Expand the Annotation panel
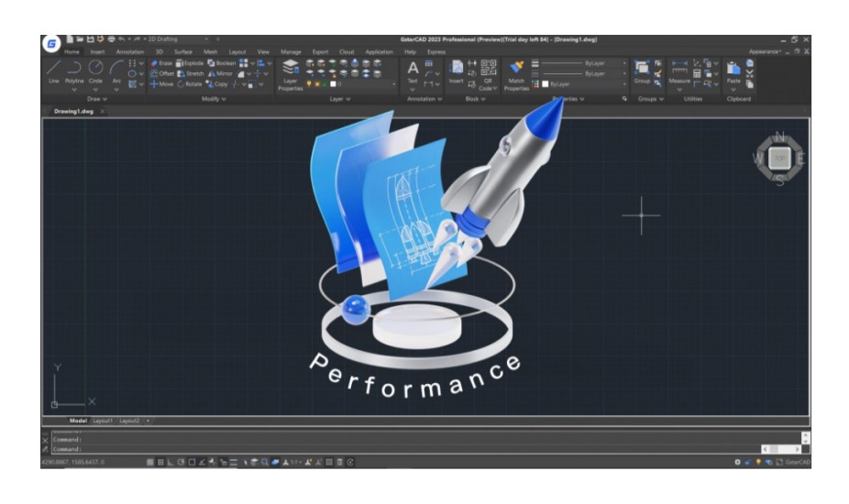Image resolution: width=849 pixels, height=504 pixels. pos(424,99)
